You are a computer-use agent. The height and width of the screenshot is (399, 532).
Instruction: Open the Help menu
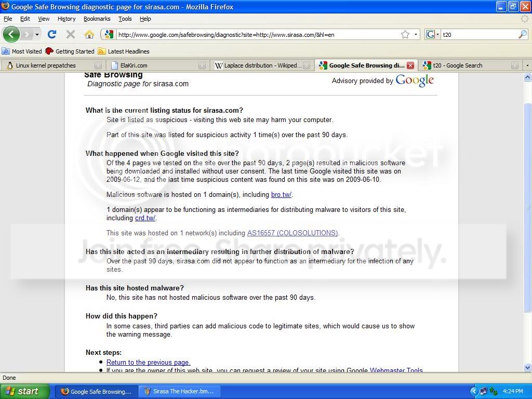145,19
